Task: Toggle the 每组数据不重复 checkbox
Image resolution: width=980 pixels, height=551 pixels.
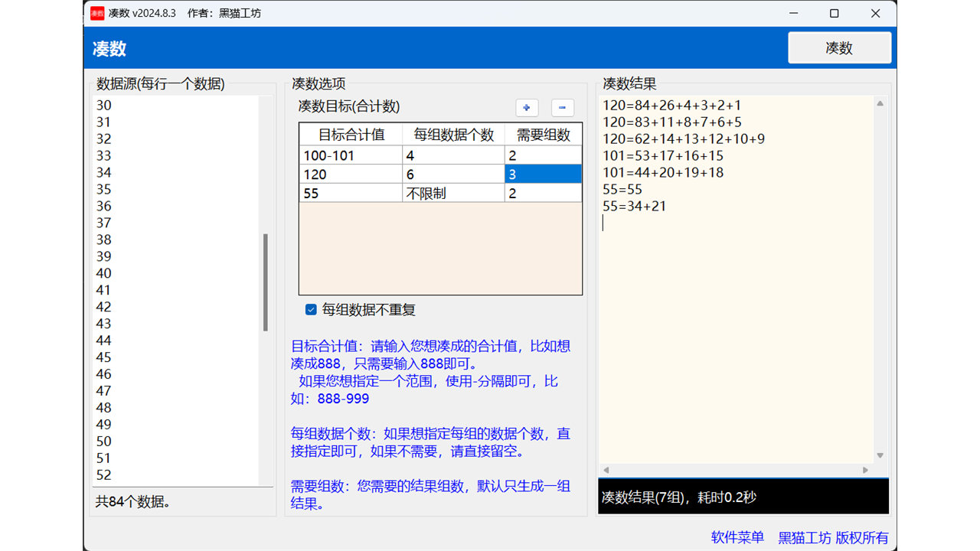Action: click(311, 310)
